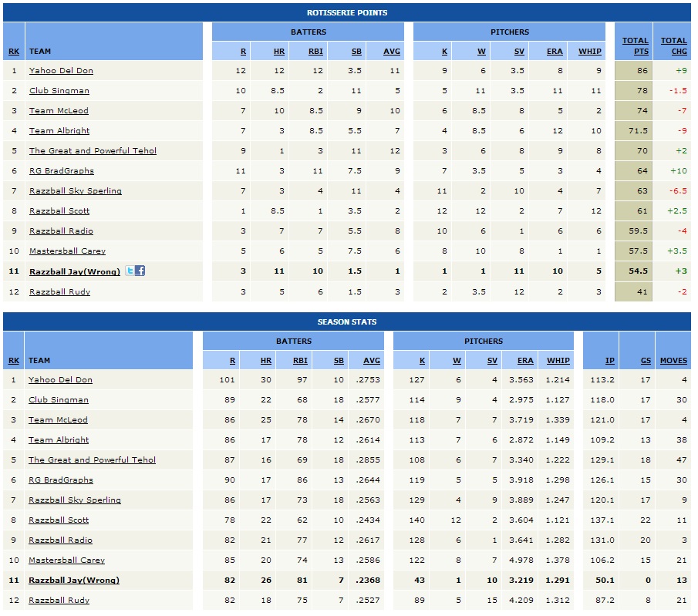Screen dimensions: 698x616
Task: Sort Season Stats by RBI column
Action: click(x=300, y=361)
